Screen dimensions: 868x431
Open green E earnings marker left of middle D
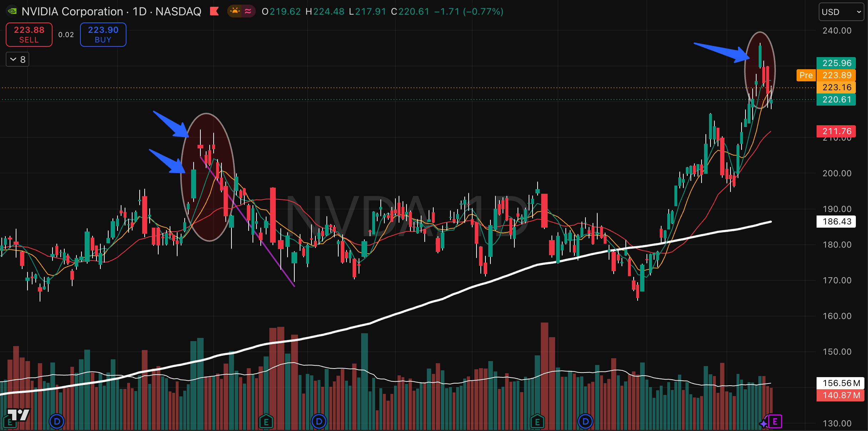[x=266, y=422]
